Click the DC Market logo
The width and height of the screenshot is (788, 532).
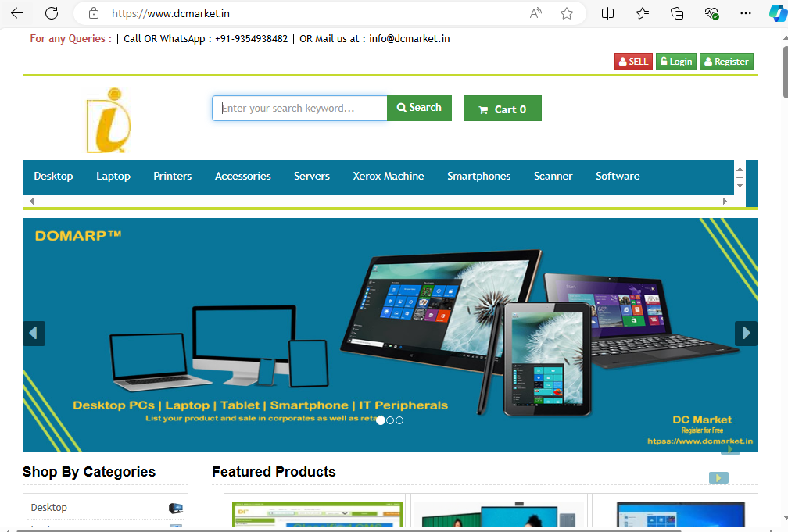coord(109,120)
